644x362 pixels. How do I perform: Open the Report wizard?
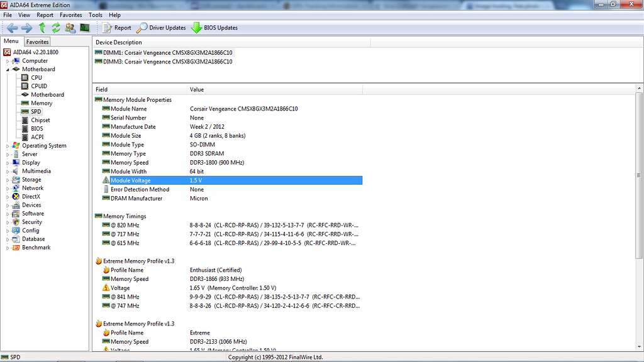coord(116,28)
